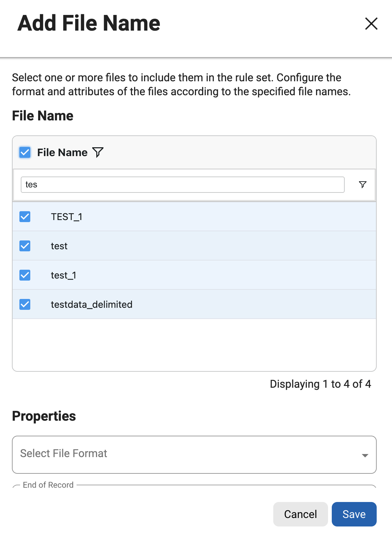Select the TEST_1 row name
Screen dimensions: 392x536
tap(67, 217)
